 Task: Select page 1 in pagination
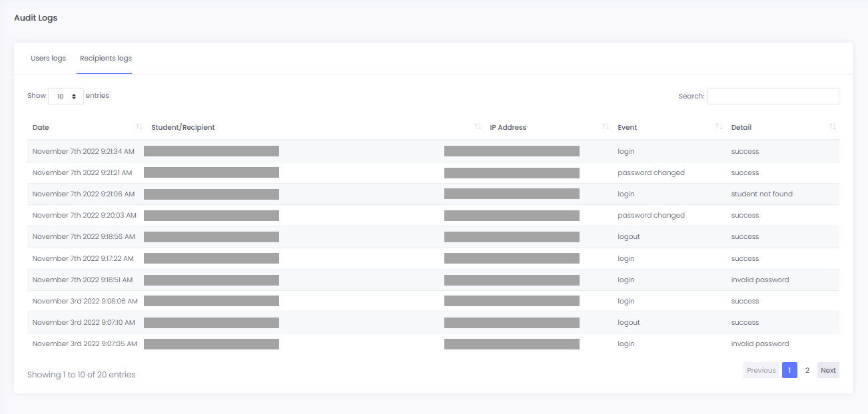point(789,370)
